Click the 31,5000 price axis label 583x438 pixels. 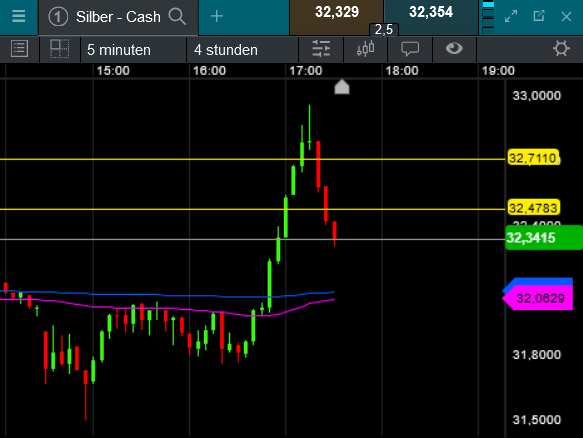537,420
